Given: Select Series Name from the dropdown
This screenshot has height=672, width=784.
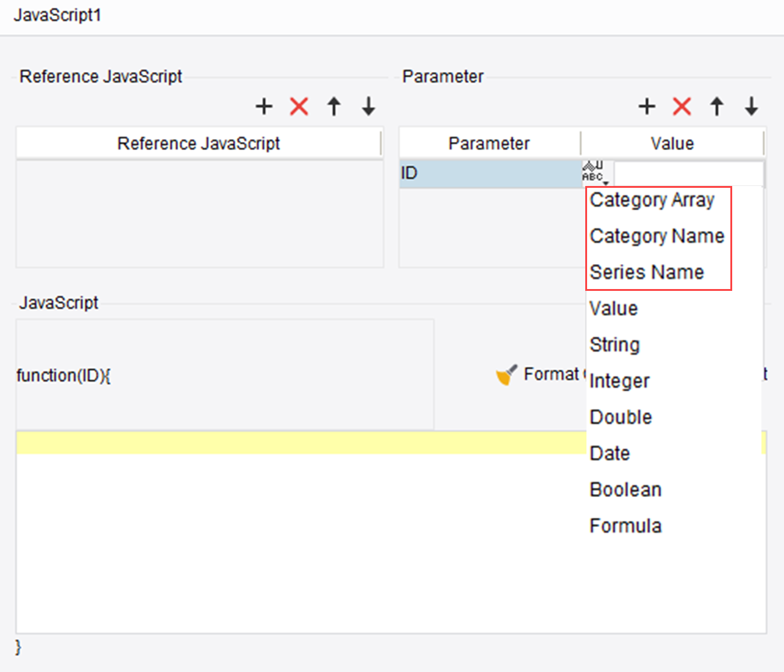Looking at the screenshot, I should point(646,272).
